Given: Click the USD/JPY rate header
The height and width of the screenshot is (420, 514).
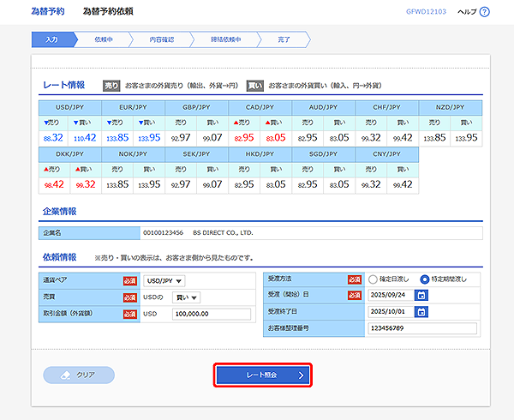Looking at the screenshot, I should pos(70,107).
